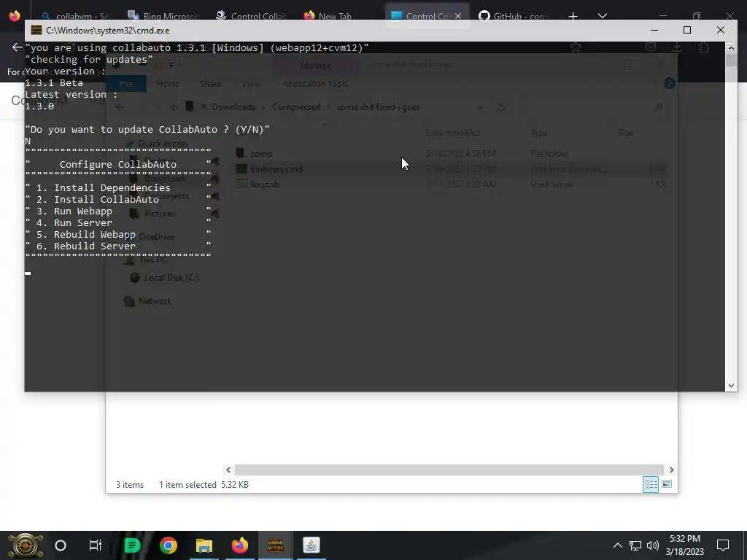Select the comp folder in File Explorer
Screen dimensions: 747x560
(261, 153)
